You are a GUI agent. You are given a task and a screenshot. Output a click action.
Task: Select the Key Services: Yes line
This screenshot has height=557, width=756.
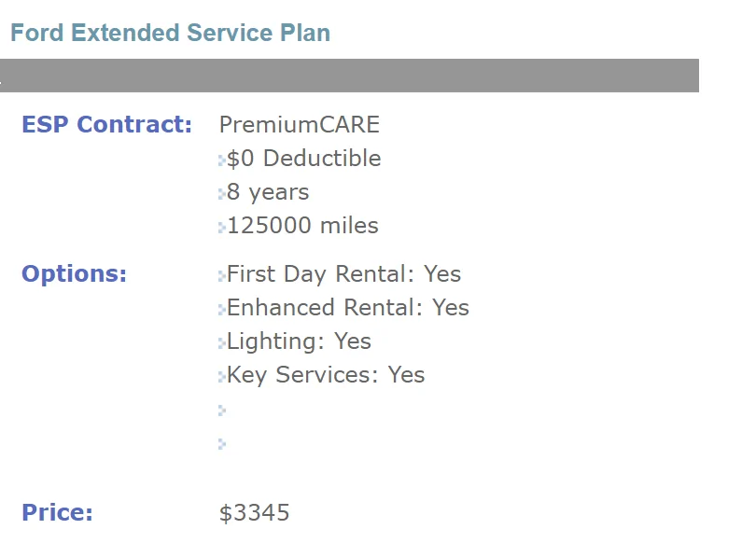point(326,375)
